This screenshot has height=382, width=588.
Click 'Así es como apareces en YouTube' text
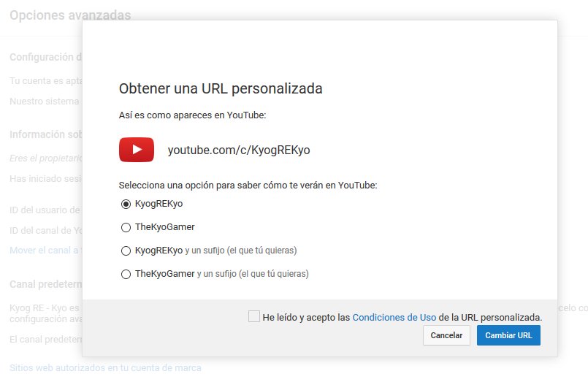[192, 115]
